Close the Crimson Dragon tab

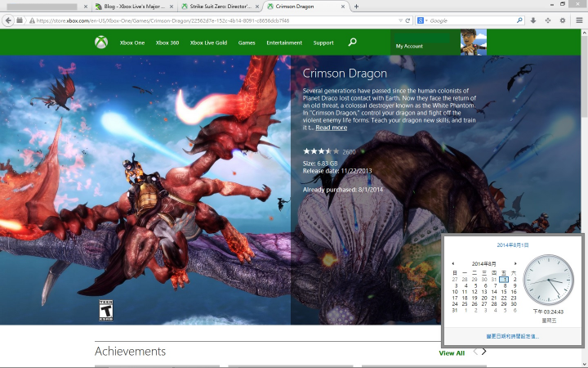(343, 7)
